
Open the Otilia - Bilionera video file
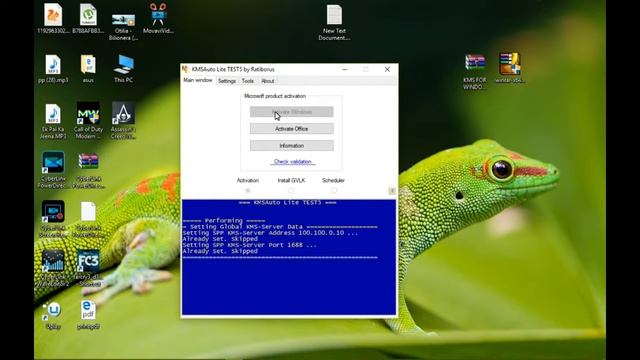(123, 20)
